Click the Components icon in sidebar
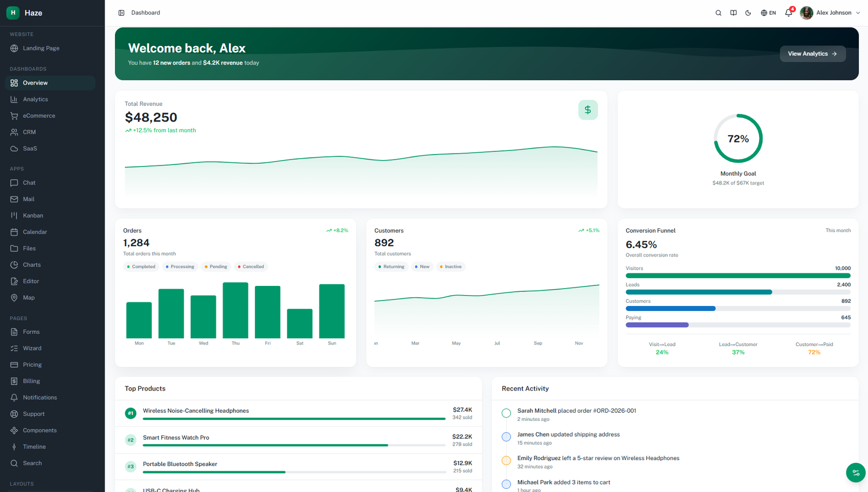Image resolution: width=868 pixels, height=492 pixels. pos(14,430)
